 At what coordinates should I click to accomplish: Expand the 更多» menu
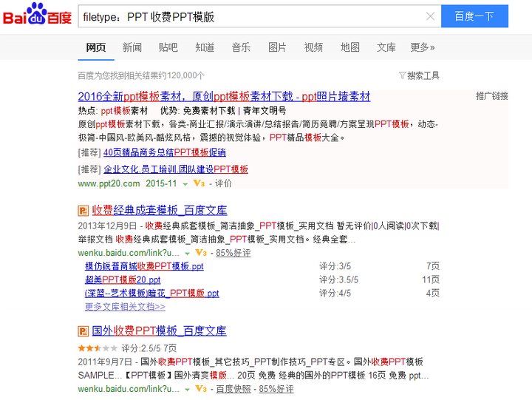[423, 47]
